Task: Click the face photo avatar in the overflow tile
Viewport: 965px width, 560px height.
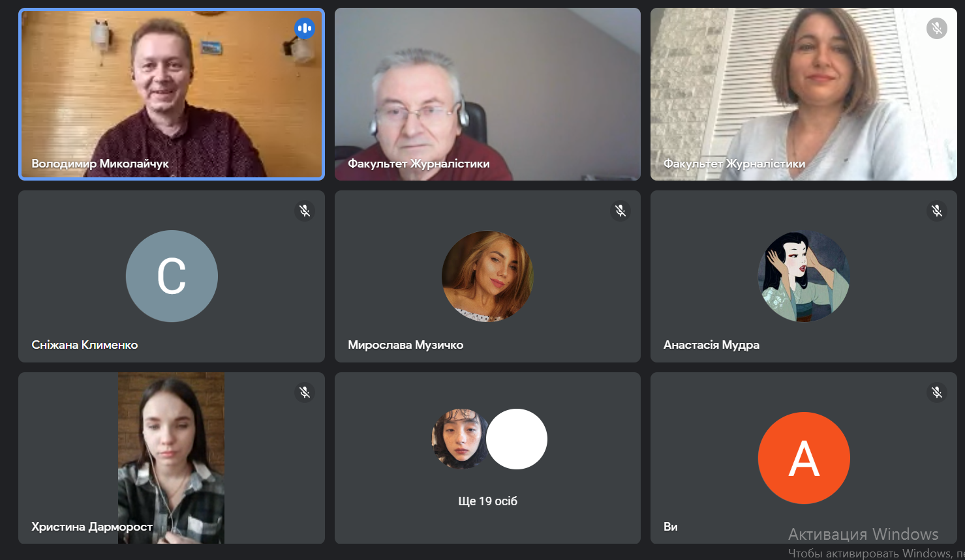Action: click(460, 439)
